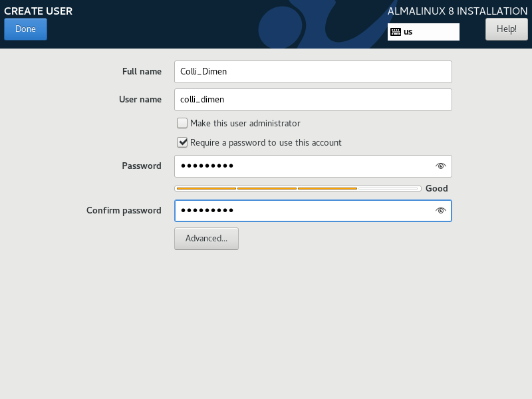
Task: Click the Done button
Action: (25, 29)
